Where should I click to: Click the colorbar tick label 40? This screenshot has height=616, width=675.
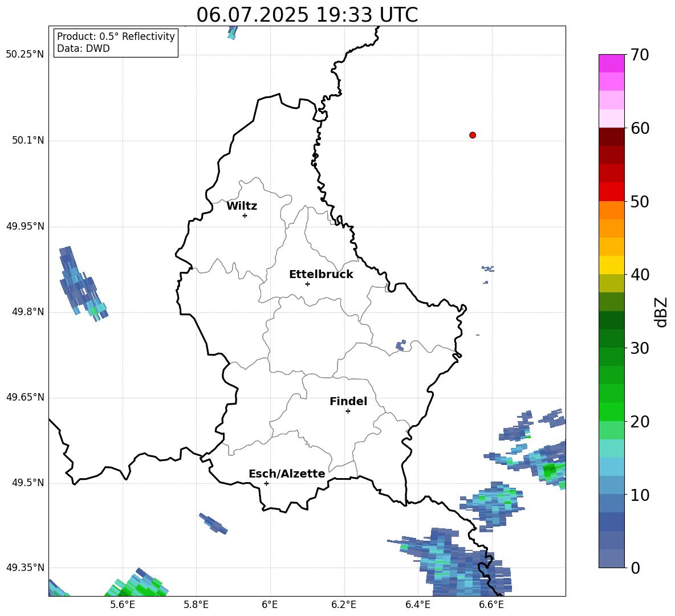click(x=640, y=275)
